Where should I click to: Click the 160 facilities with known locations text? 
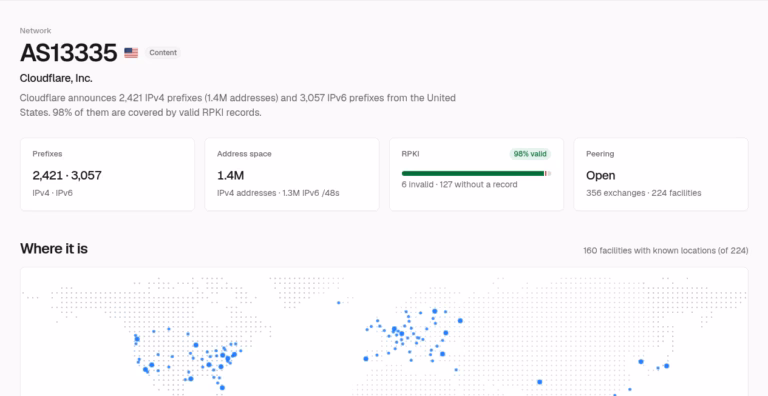[666, 250]
